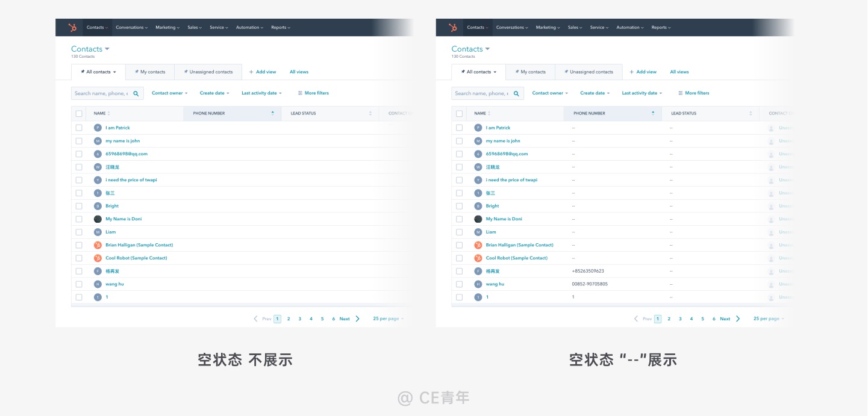868x416 pixels.
Task: Click next-page arrow icon in left screenshot
Action: pyautogui.click(x=358, y=318)
